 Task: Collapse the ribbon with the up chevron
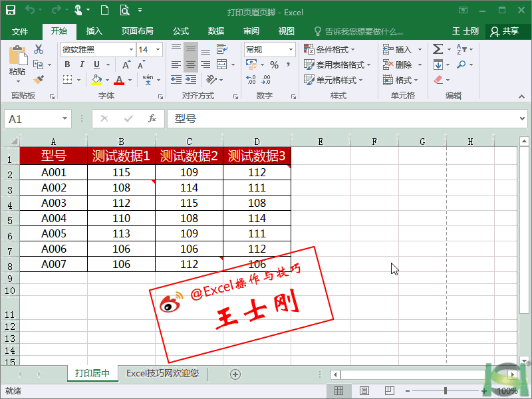click(521, 96)
